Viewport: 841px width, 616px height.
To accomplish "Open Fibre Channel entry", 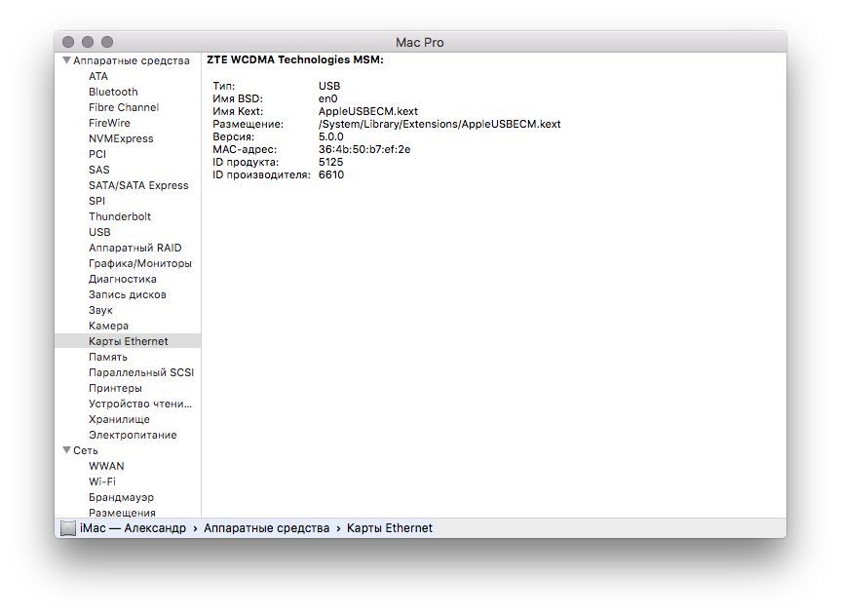I will click(124, 107).
